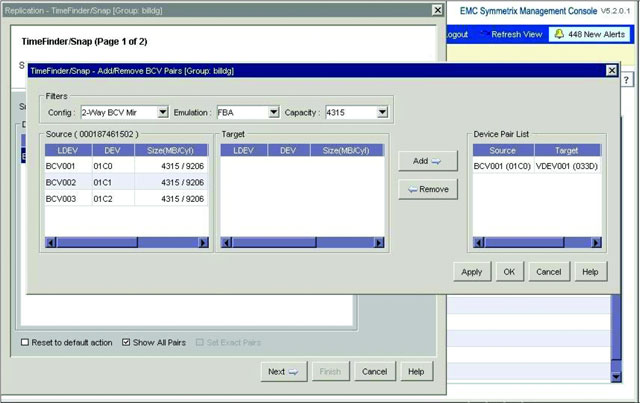Click the Add button with arrow

click(428, 161)
